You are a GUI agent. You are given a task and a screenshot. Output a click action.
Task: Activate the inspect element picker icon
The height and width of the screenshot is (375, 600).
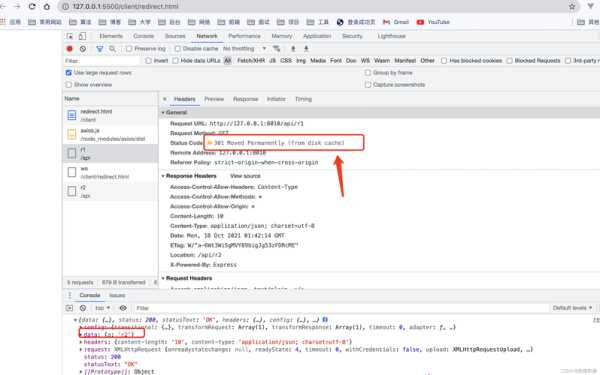click(x=70, y=36)
